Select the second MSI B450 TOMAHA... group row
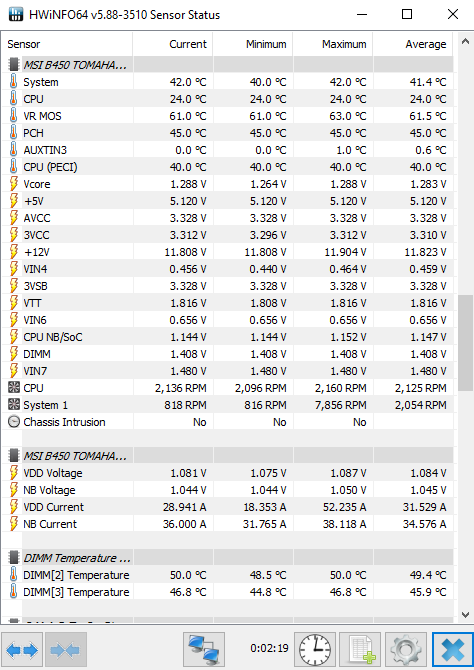Viewport: 474px width, 670px height. 227,455
